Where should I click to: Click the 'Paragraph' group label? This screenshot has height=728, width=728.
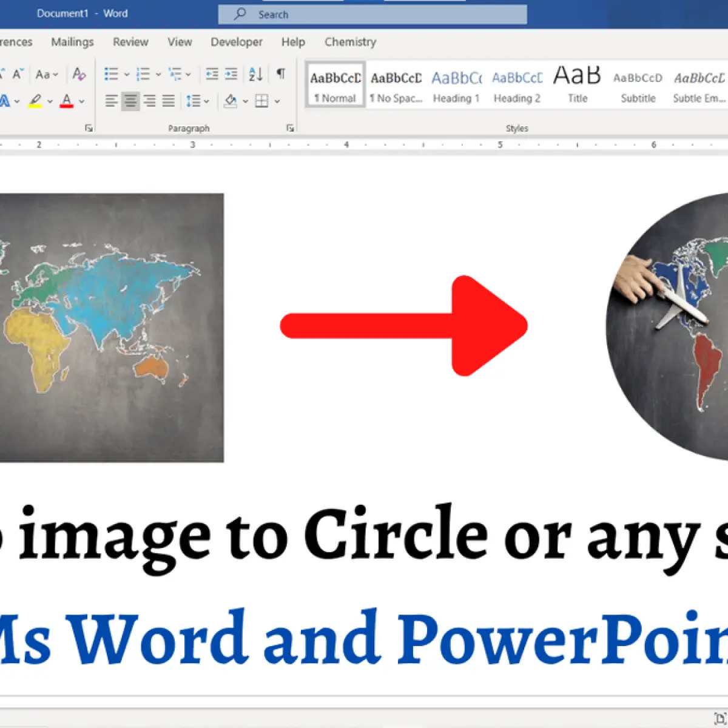(x=189, y=128)
